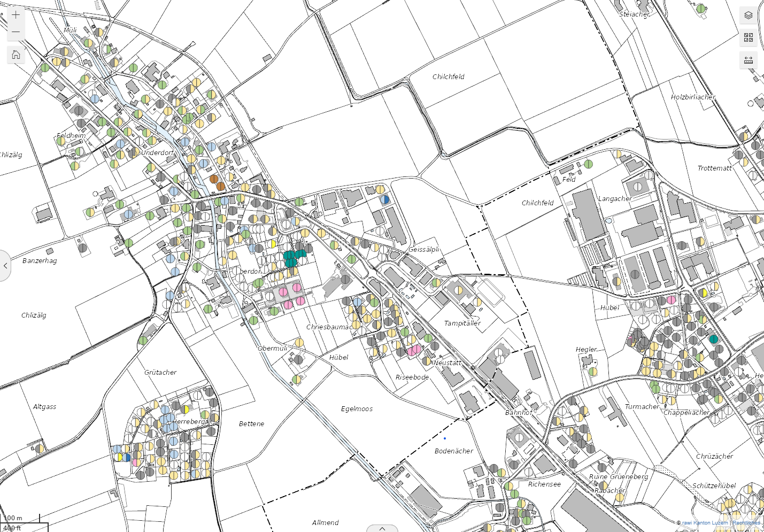Zoom in with the plus button
764x532 pixels.
tap(16, 14)
